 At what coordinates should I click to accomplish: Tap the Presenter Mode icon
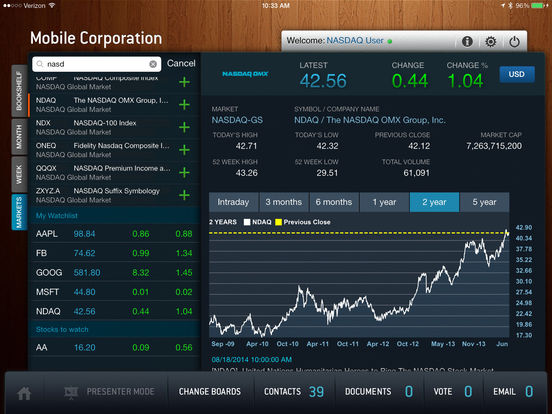tap(71, 393)
